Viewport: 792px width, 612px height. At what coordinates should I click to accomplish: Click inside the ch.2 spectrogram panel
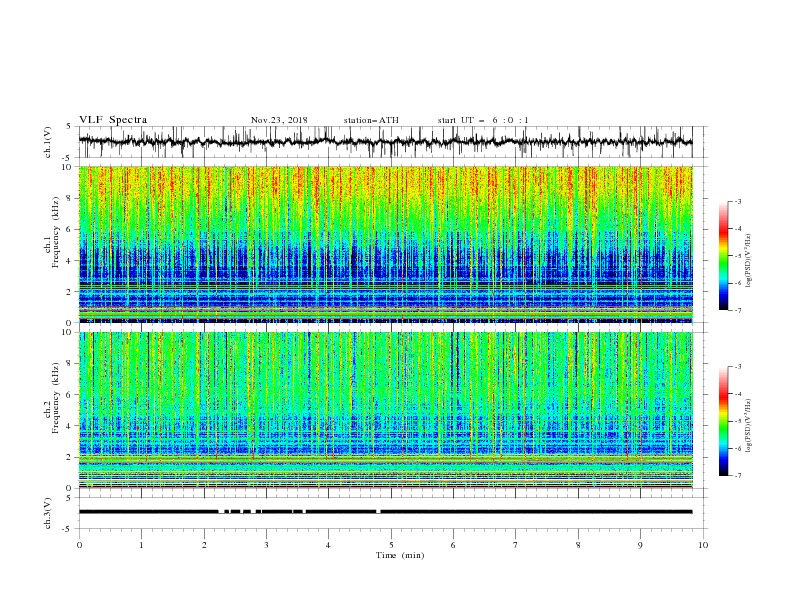click(385, 410)
